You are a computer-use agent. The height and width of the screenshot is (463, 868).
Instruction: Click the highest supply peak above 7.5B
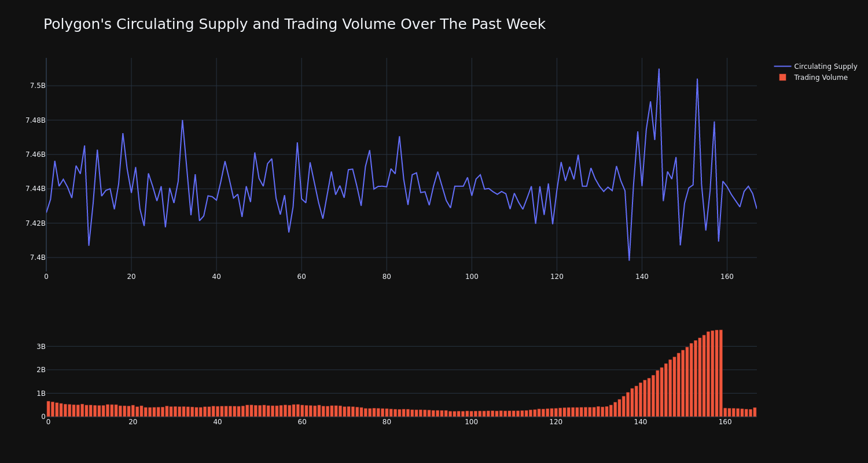coord(659,69)
